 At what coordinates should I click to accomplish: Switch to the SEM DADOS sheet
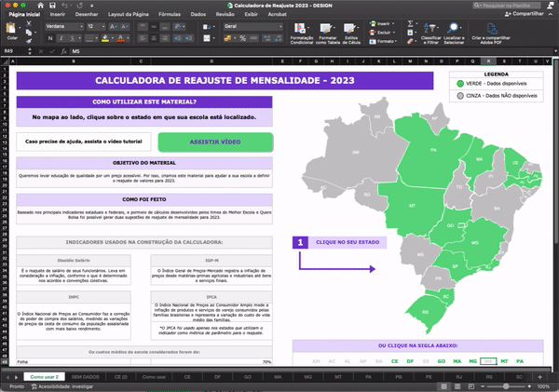[85, 377]
